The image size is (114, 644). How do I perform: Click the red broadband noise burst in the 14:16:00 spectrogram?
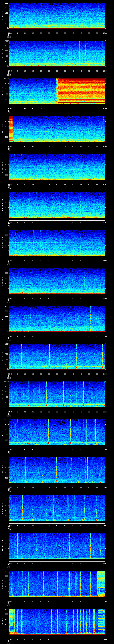81,91
